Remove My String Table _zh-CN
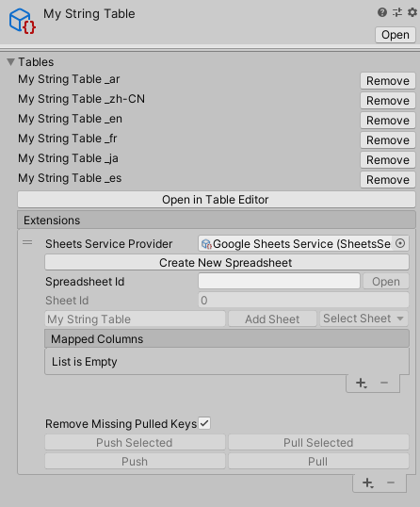Screen dimensions: 420x507 point(388,100)
